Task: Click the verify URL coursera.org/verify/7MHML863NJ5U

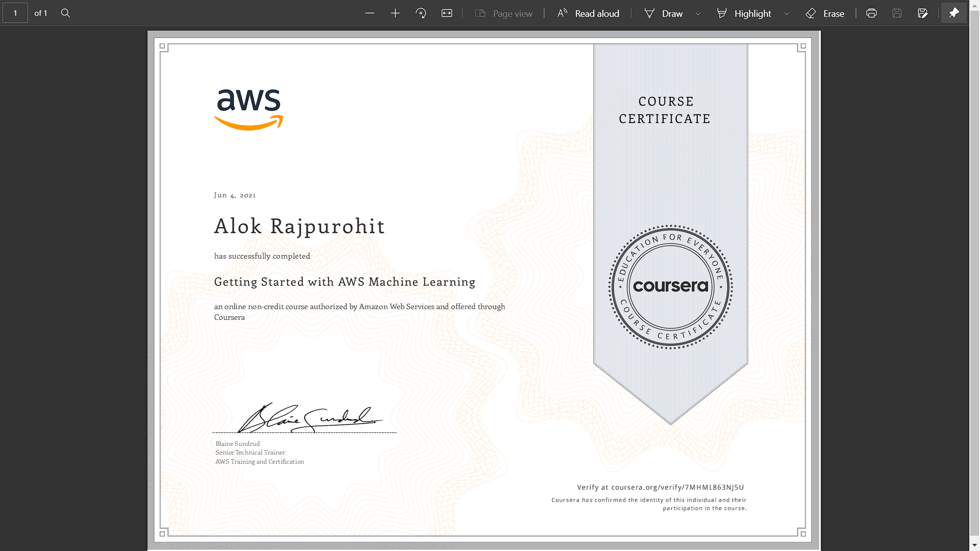Action: (677, 487)
